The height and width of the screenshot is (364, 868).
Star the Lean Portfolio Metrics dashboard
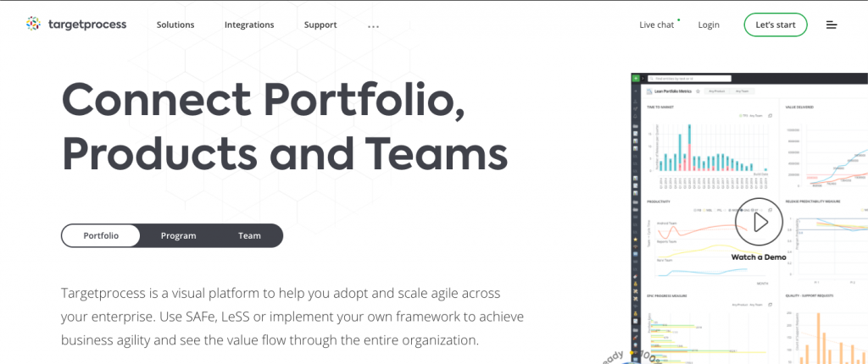[698, 91]
